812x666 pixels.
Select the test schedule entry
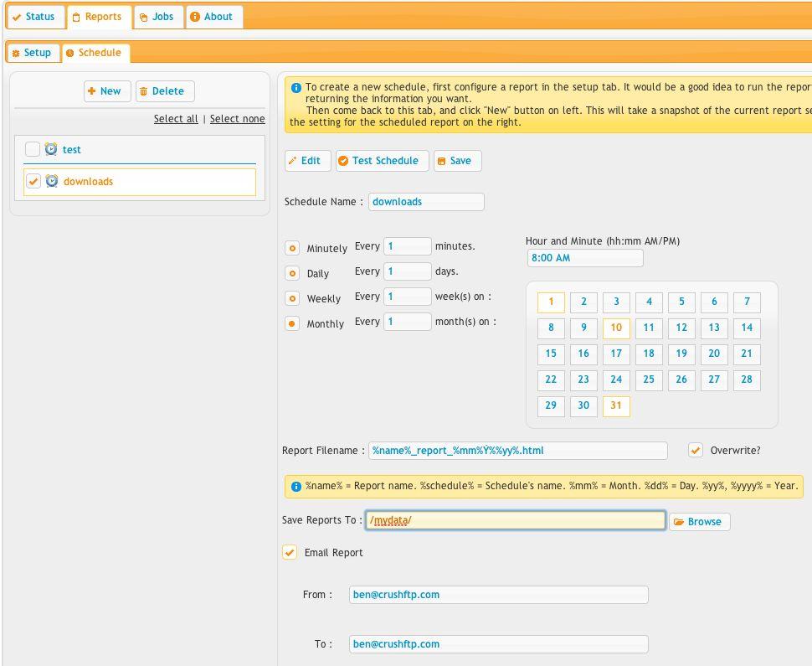140,149
